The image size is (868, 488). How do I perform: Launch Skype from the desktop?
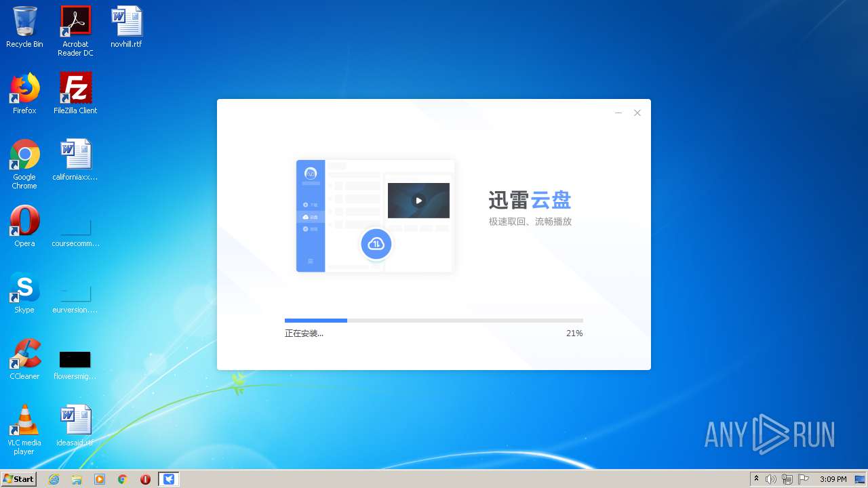(x=24, y=293)
